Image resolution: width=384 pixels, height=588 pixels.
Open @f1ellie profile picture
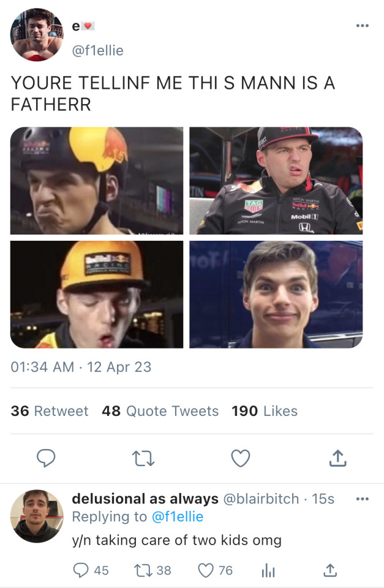37,35
